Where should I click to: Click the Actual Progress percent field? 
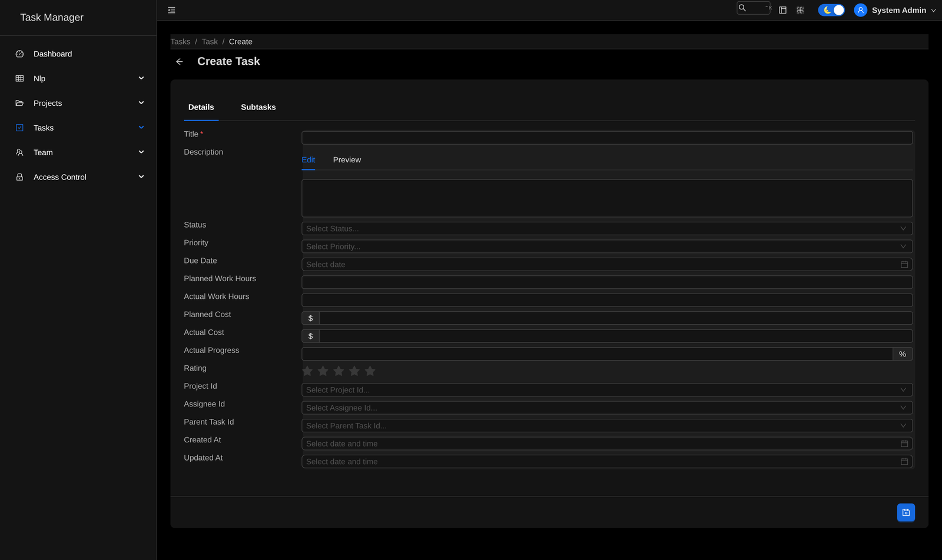[598, 354]
